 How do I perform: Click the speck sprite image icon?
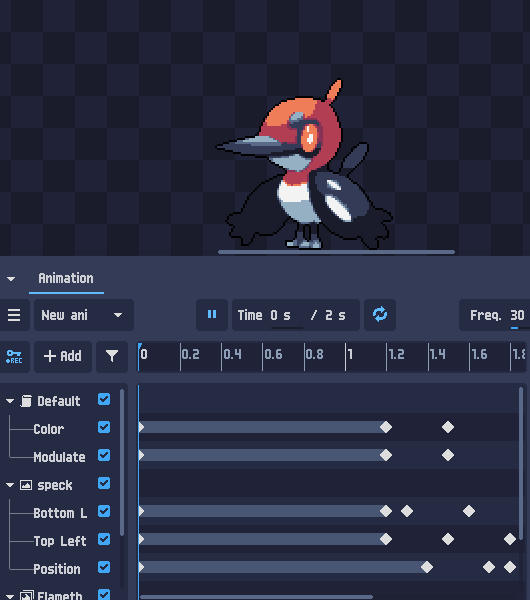26,485
